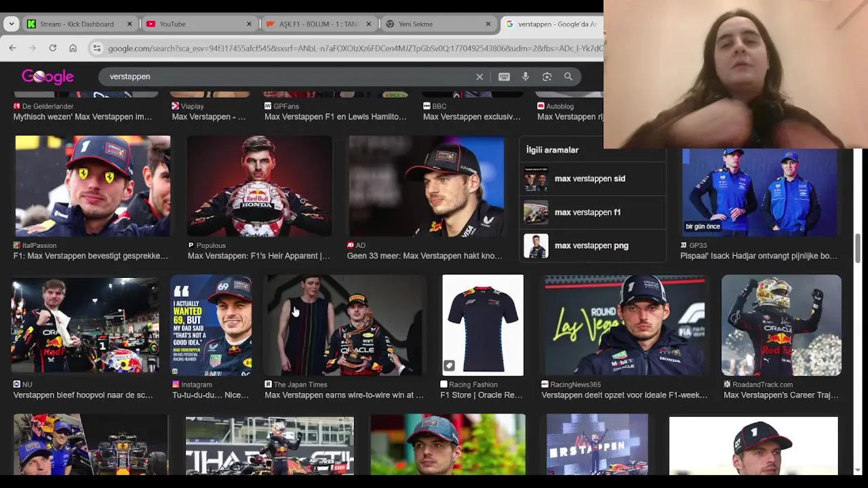Open 'Max Verstappen earns wire-to-wire win at' link
Screen dimensions: 868x488
tap(344, 395)
